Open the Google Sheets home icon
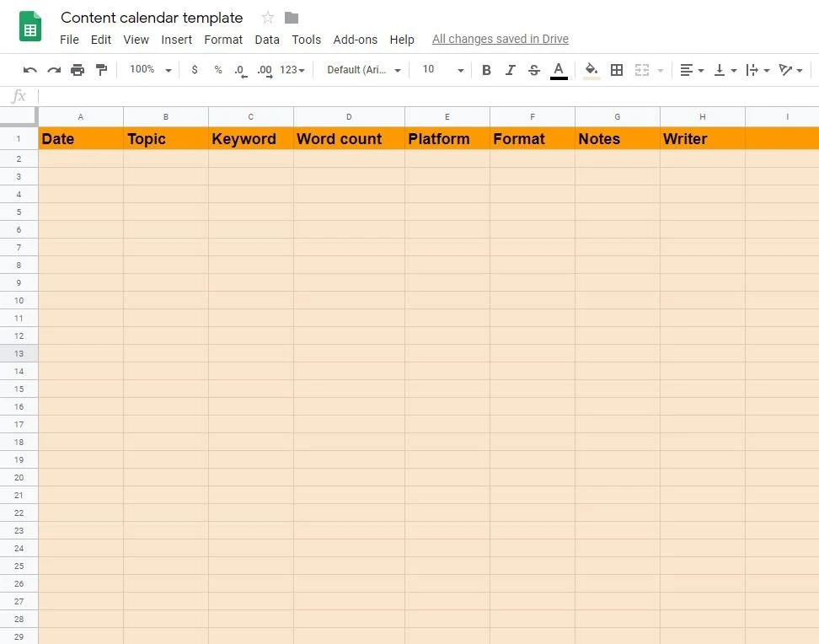 [30, 27]
